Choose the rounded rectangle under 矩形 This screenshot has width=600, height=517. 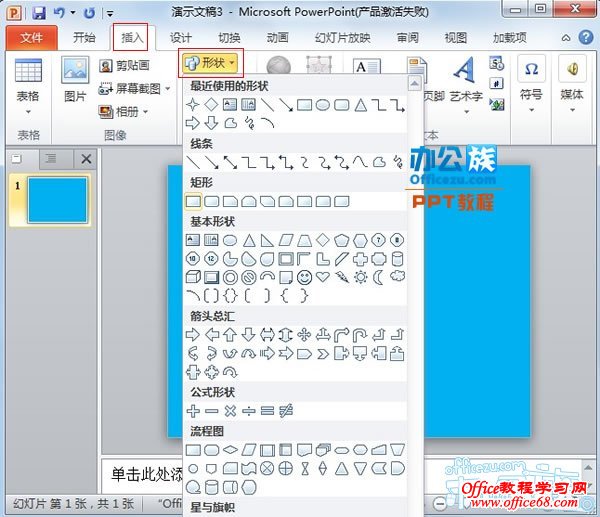212,201
